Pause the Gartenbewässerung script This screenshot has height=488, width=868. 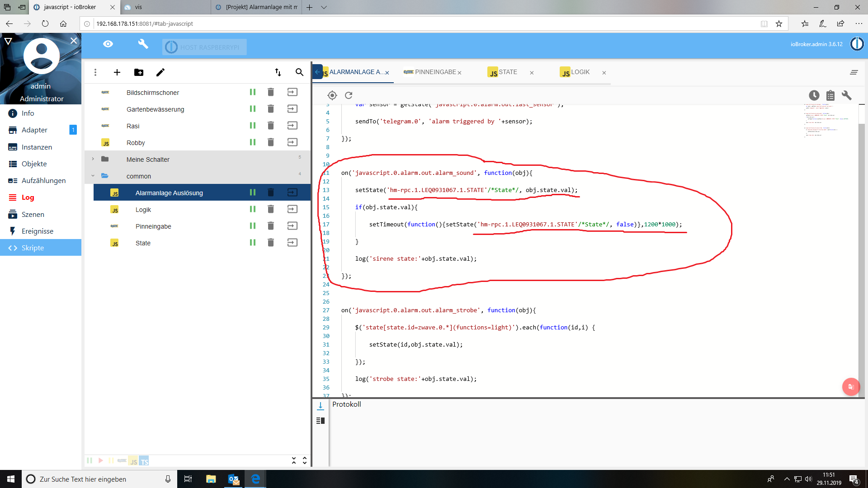coord(253,109)
